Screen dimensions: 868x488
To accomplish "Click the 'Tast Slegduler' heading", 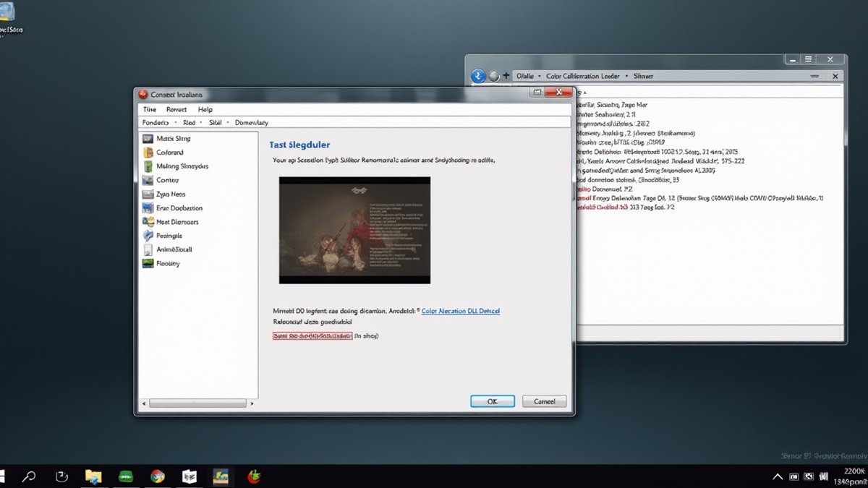I will click(301, 145).
